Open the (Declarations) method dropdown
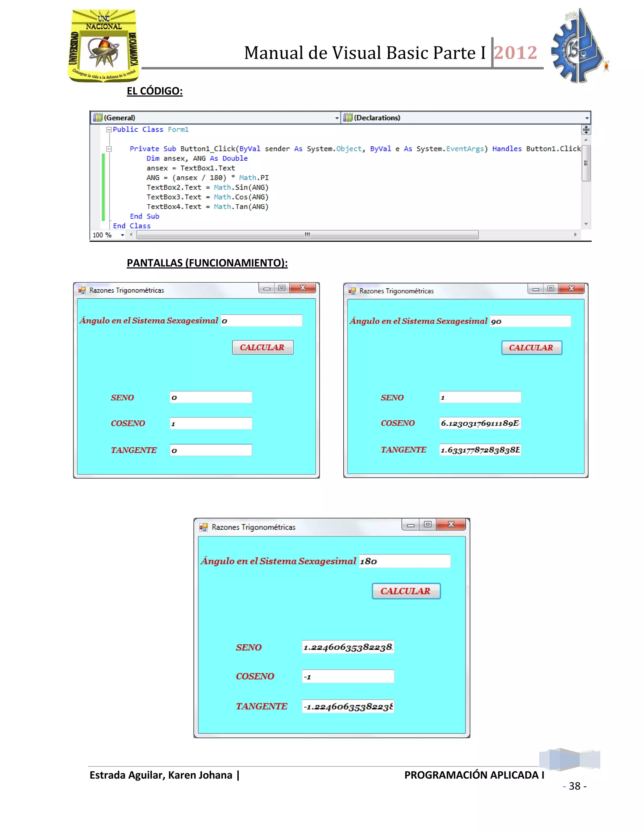Image resolution: width=644 pixels, height=833 pixels. tap(466, 118)
